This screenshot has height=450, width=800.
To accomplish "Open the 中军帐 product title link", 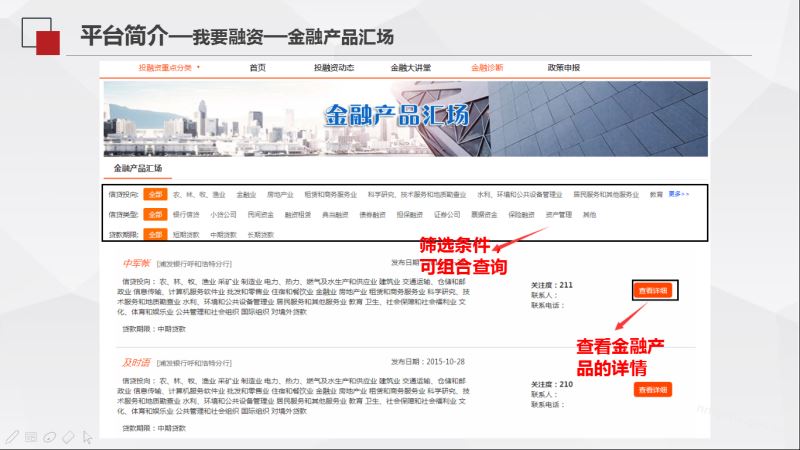I will (135, 264).
